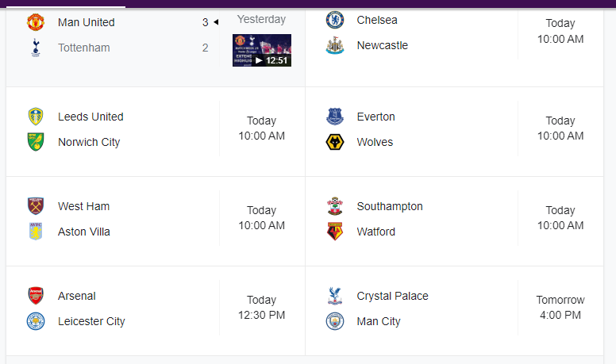Click the Tottenham club crest
The height and width of the screenshot is (364, 616).
(x=36, y=48)
